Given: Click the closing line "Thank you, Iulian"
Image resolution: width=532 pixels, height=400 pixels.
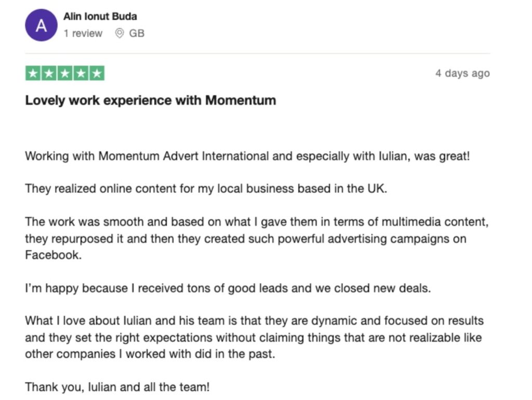Looking at the screenshot, I should pyautogui.click(x=117, y=387).
